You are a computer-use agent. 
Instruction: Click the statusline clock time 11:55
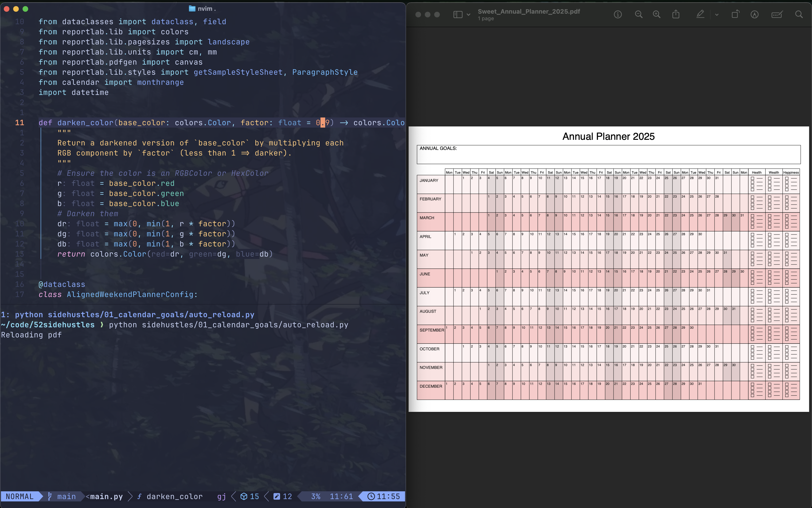point(388,496)
